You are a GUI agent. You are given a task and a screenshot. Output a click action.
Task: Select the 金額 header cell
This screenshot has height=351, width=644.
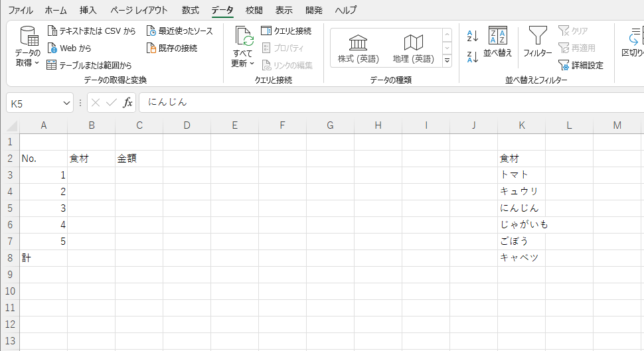pyautogui.click(x=139, y=159)
